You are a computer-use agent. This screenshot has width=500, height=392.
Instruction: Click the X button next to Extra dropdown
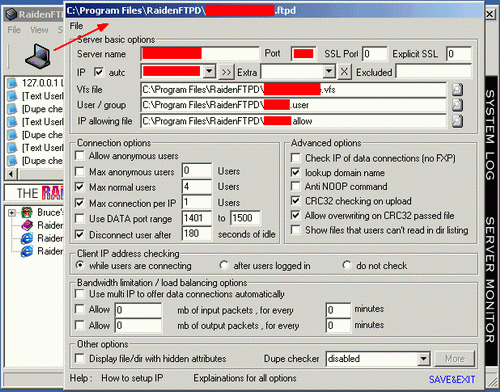point(344,72)
